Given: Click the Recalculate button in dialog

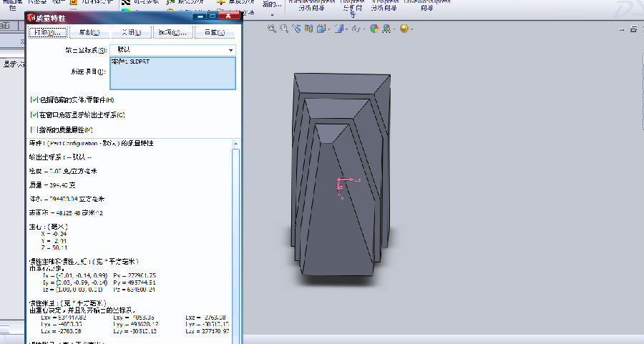Looking at the screenshot, I should (x=213, y=33).
